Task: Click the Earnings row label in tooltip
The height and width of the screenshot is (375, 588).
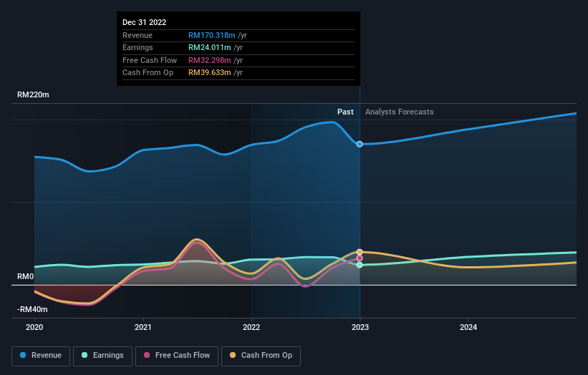Action: point(138,47)
